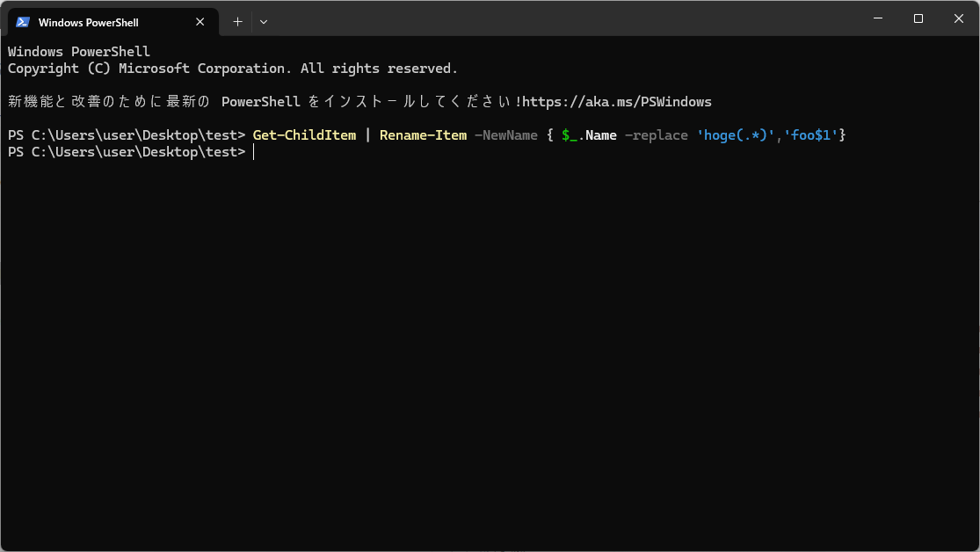980x552 pixels.
Task: Click the current prompt path text
Action: click(x=126, y=151)
